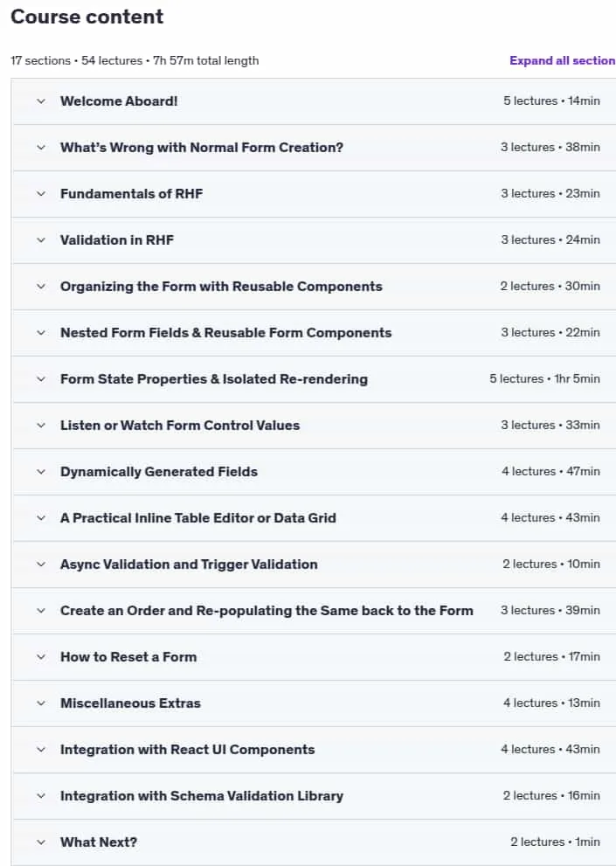Viewport: 616px width, 866px height.
Task: Expand Form State Properties chevron arrow
Action: click(41, 379)
